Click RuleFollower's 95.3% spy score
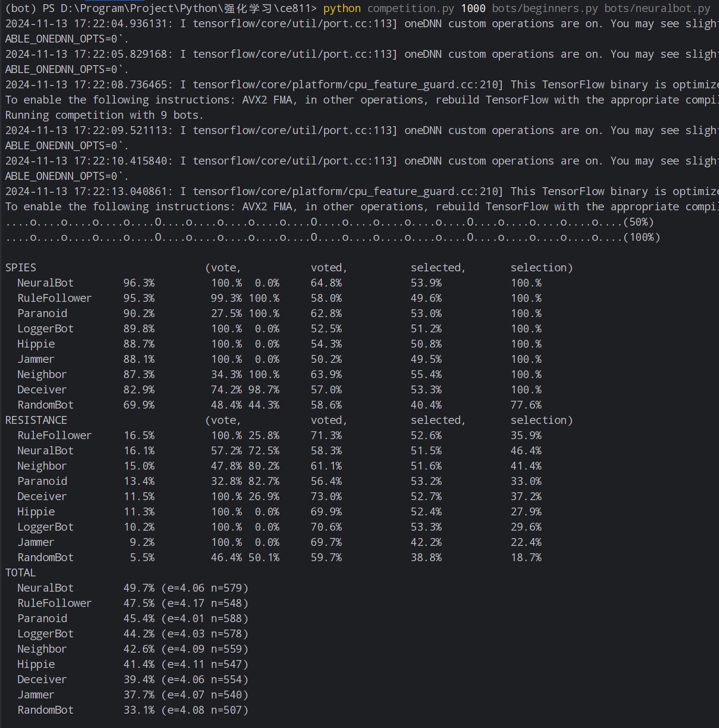Image resolution: width=719 pixels, height=728 pixels. (139, 298)
